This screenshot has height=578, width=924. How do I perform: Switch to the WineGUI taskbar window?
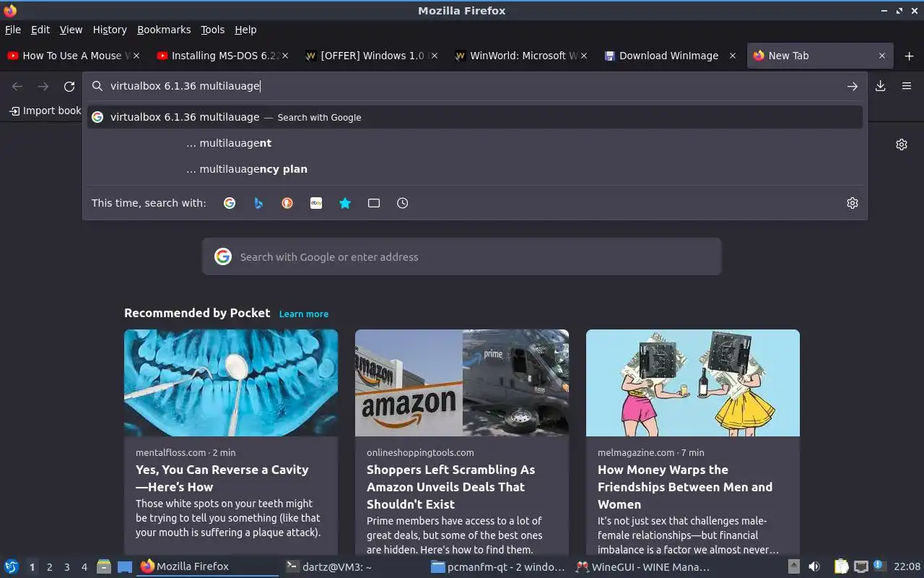pos(642,567)
